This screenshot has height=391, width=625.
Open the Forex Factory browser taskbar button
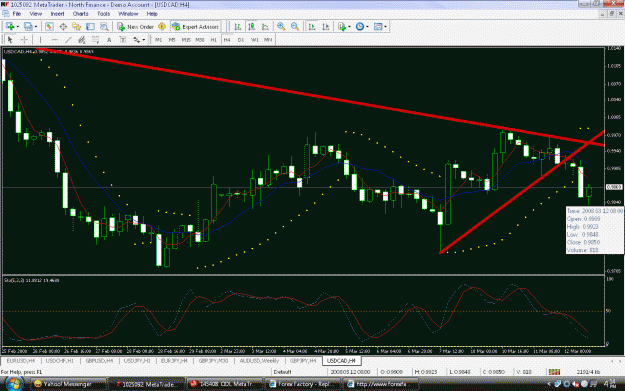[x=302, y=384]
